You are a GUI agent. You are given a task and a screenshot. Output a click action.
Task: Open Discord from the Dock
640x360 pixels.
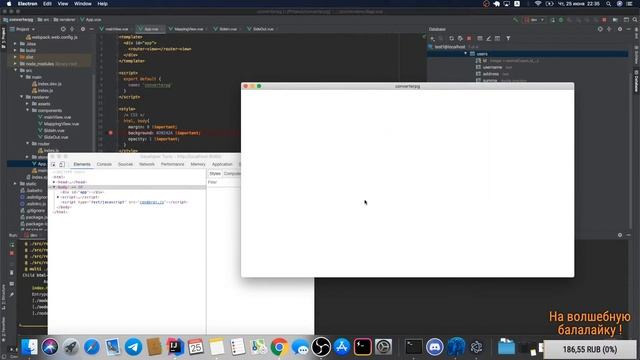(x=435, y=347)
